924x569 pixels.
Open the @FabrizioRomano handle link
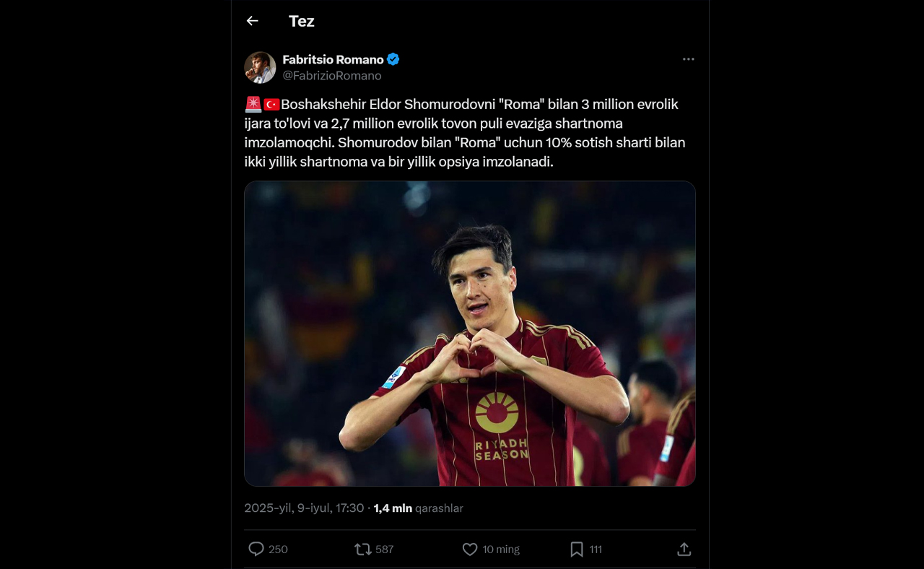pyautogui.click(x=332, y=76)
